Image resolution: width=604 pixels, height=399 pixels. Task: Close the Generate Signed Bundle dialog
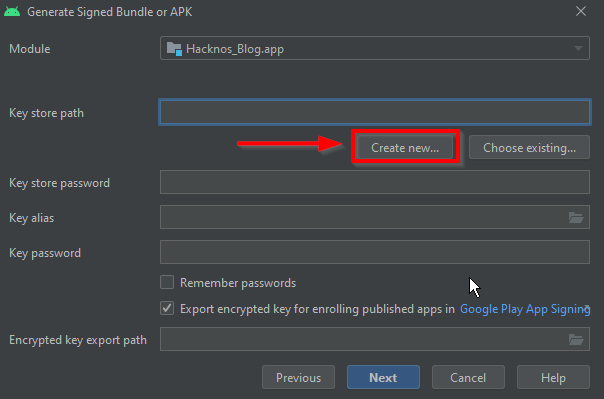click(581, 11)
